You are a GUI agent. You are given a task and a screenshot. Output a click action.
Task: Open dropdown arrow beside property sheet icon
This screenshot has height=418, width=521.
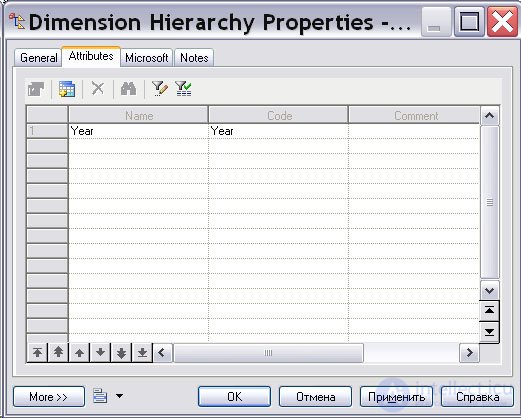119,396
